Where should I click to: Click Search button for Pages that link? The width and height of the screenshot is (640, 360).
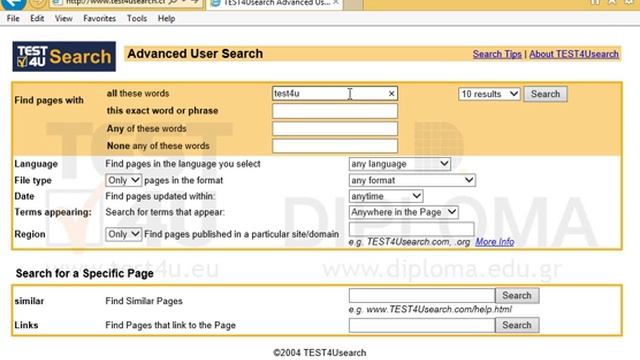tap(517, 325)
